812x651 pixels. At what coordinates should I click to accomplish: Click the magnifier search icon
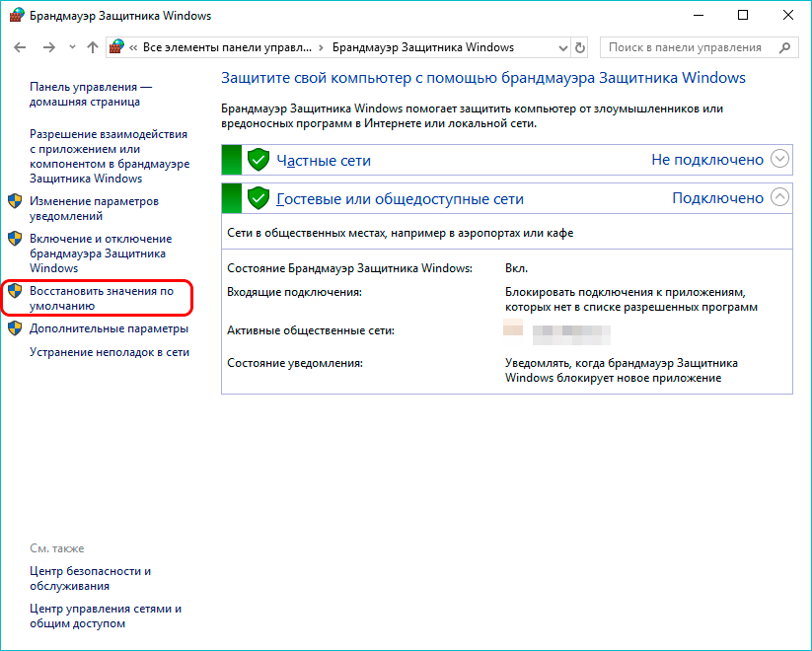coord(784,47)
